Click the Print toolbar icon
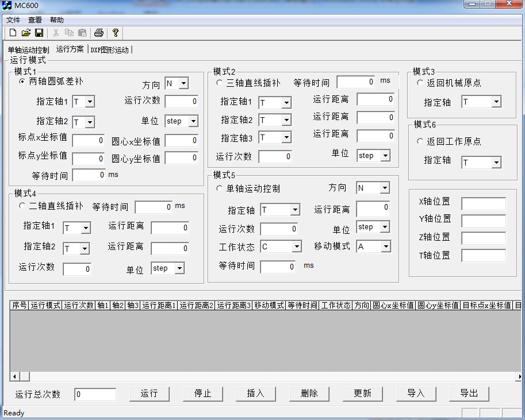 tap(99, 33)
